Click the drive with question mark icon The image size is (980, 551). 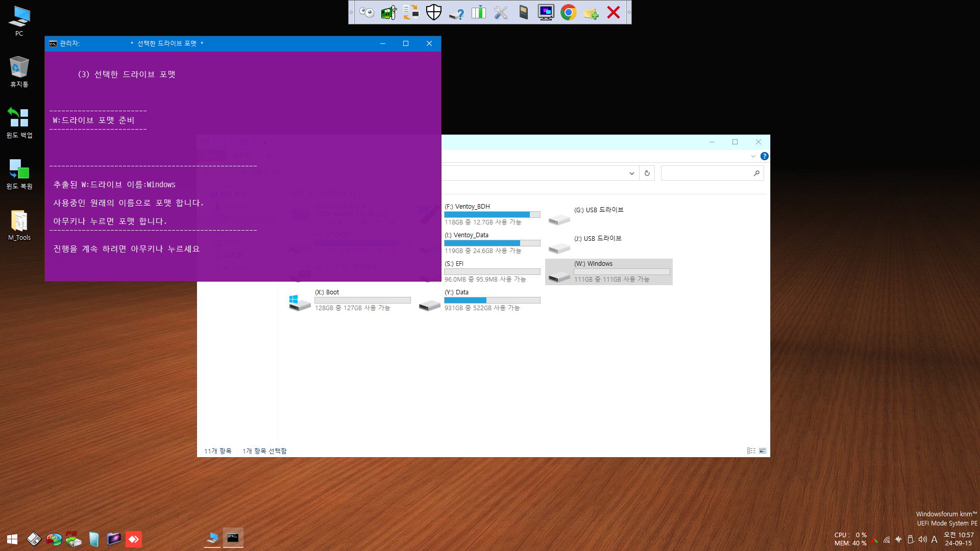pyautogui.click(x=456, y=12)
